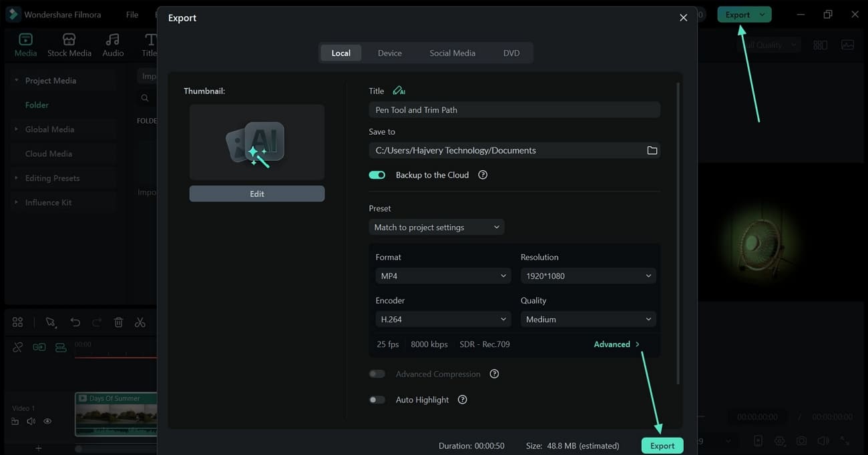Screen dimensions: 868x455
Task: Open the Format dropdown showing MP4
Action: [x=443, y=276]
